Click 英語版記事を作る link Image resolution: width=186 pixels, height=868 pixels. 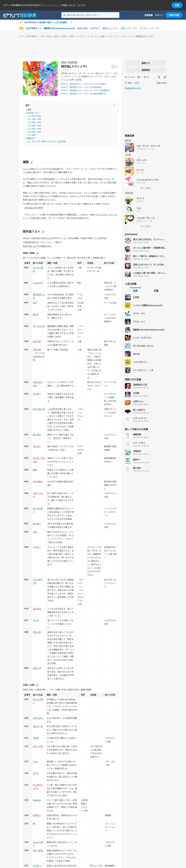133,88
